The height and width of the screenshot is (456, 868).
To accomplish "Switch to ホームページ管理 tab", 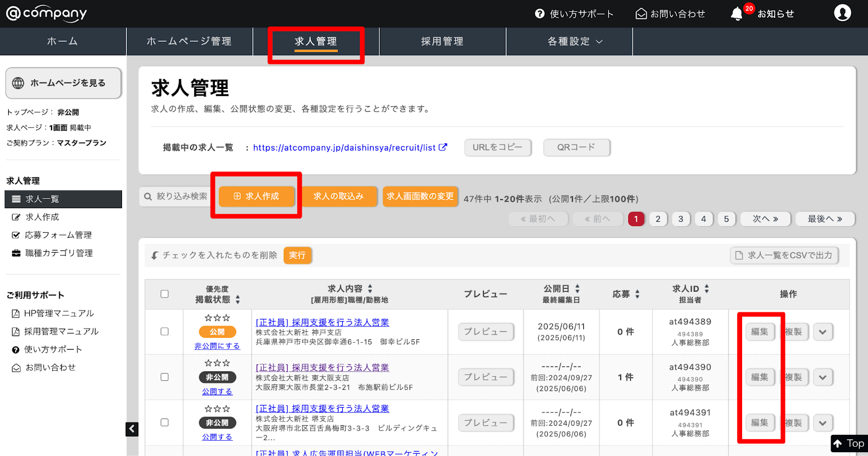I will (x=189, y=41).
